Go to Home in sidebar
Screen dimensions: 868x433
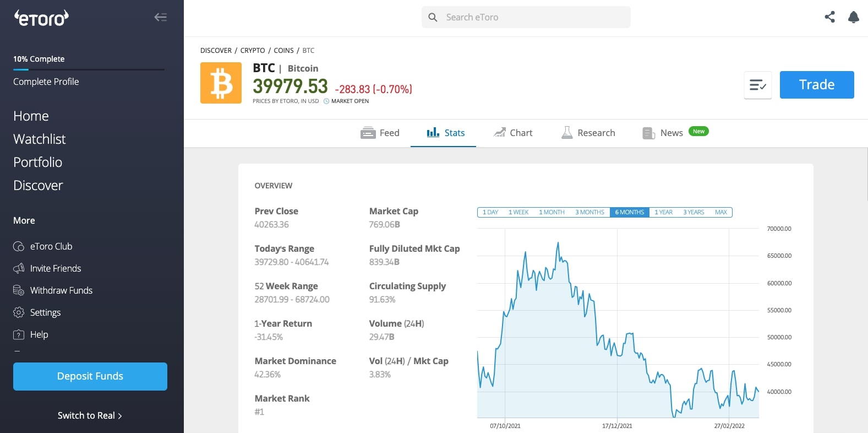click(31, 116)
